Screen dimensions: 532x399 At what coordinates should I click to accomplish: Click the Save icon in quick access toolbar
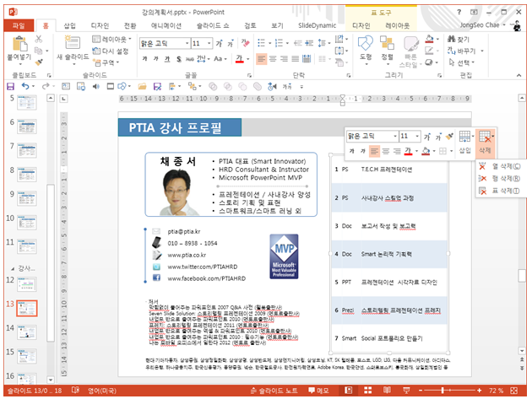click(x=10, y=86)
